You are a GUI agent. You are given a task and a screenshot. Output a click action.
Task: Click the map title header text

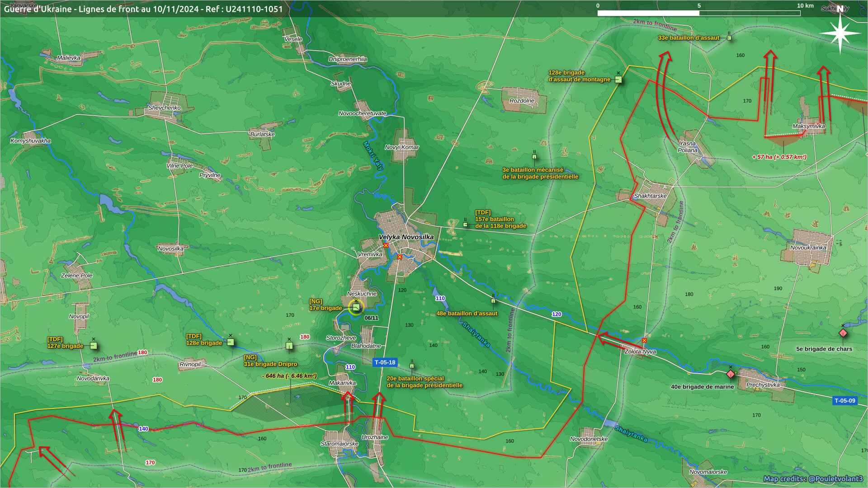[143, 9]
